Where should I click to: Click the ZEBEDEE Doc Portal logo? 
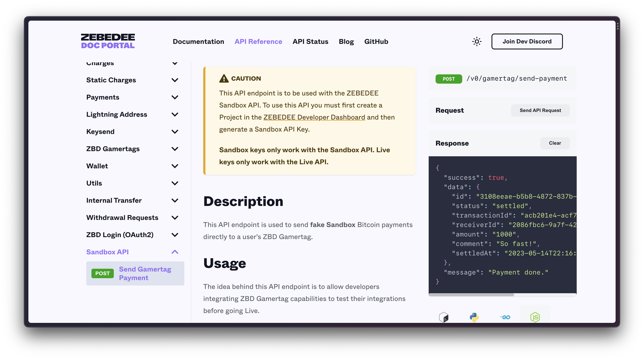(108, 41)
